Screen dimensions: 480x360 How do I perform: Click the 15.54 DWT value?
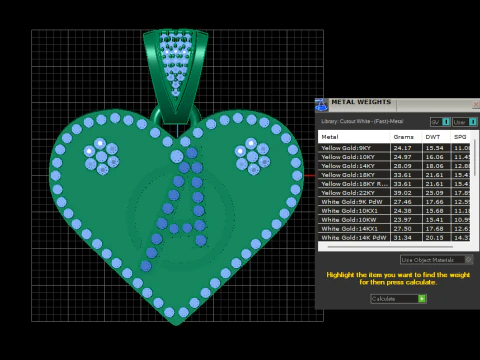click(x=435, y=148)
